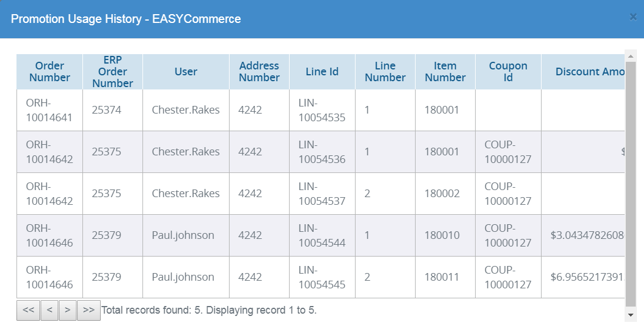This screenshot has width=644, height=326.
Task: Select the Item Number column header
Action: tap(445, 71)
